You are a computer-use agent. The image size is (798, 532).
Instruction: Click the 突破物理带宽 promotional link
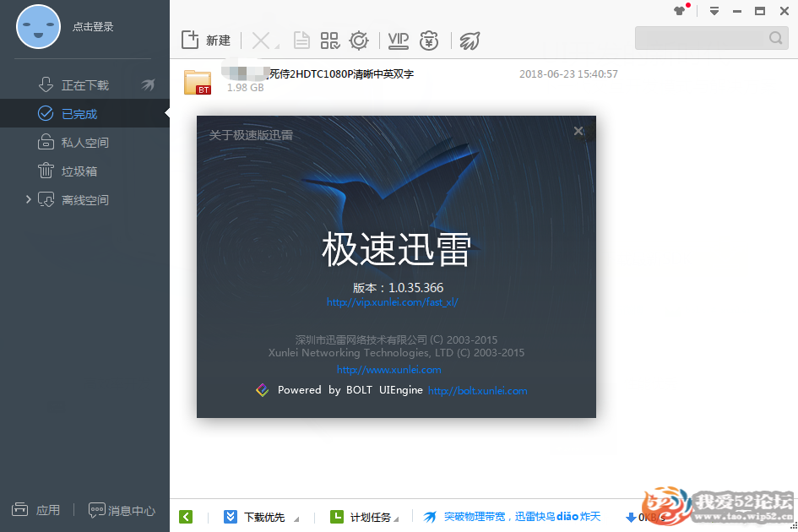pyautogui.click(x=522, y=517)
